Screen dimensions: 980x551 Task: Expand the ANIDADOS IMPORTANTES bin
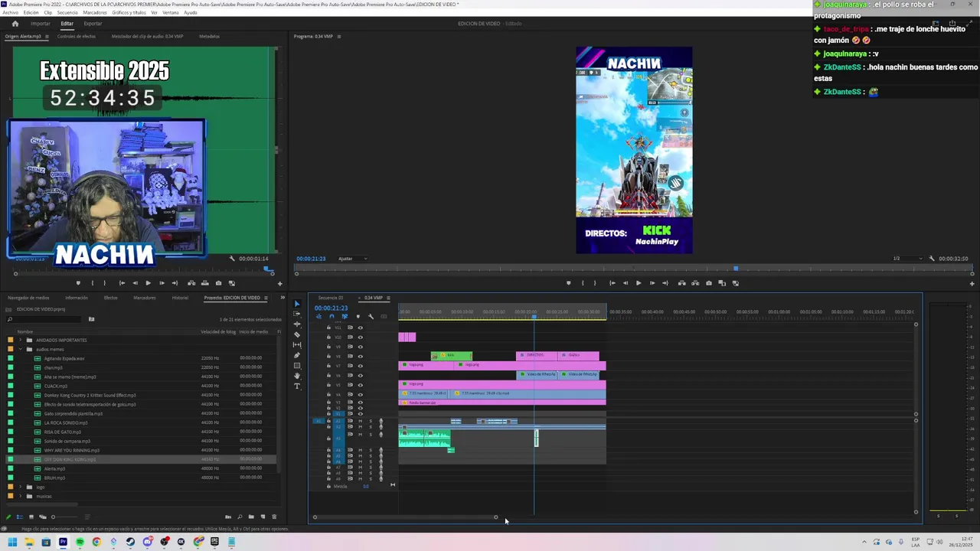(20, 340)
